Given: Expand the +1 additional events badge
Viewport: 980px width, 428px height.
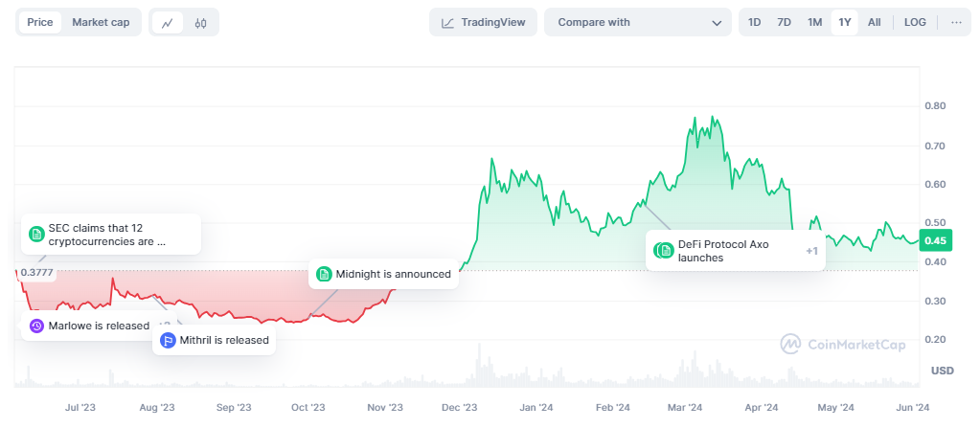Looking at the screenshot, I should pyautogui.click(x=810, y=251).
